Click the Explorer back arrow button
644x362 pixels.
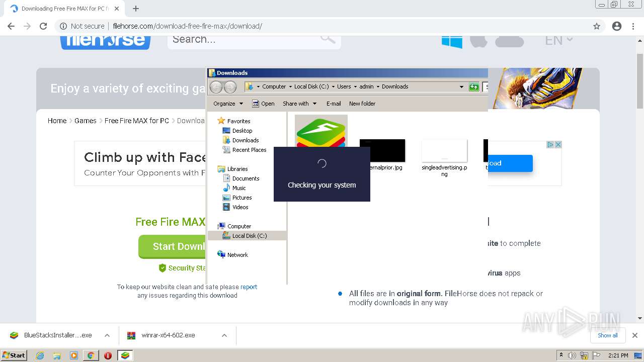[x=216, y=87]
